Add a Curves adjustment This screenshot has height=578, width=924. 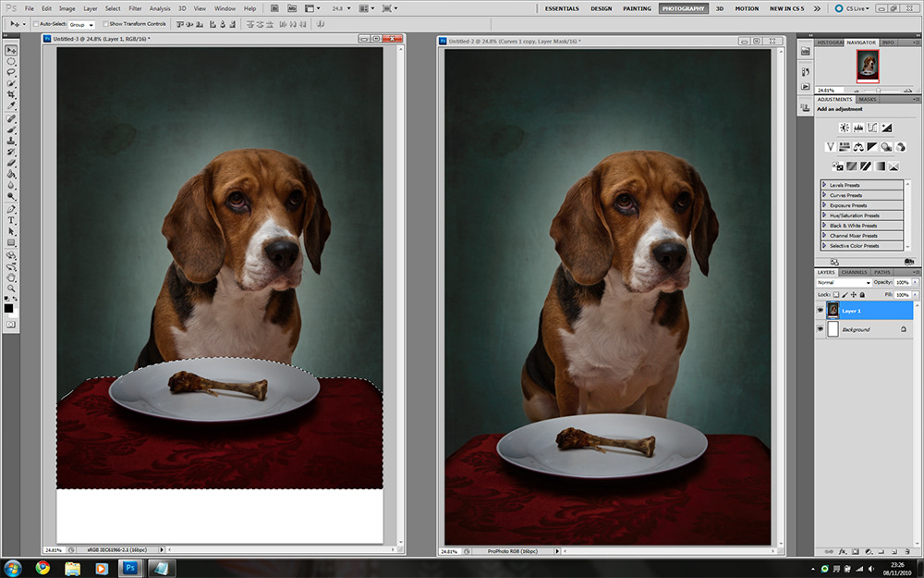coord(872,128)
